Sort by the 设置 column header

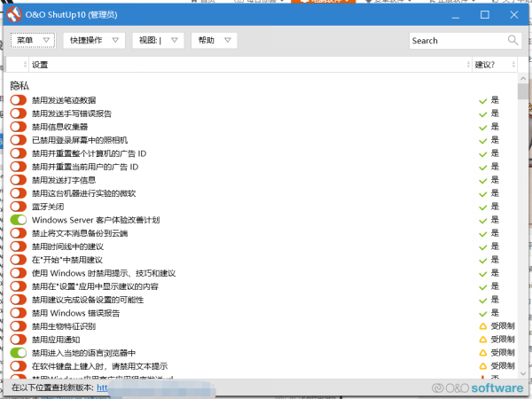click(251, 65)
